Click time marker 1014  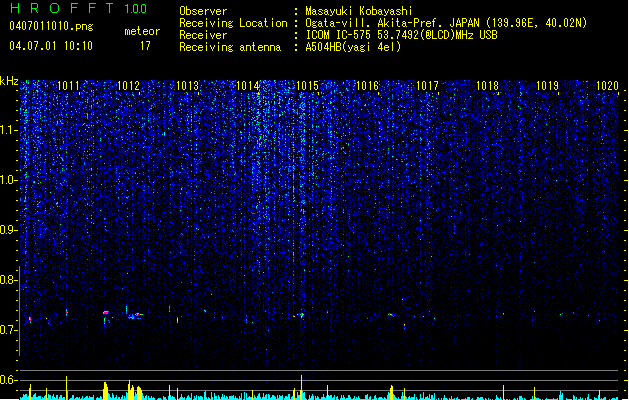(x=248, y=86)
